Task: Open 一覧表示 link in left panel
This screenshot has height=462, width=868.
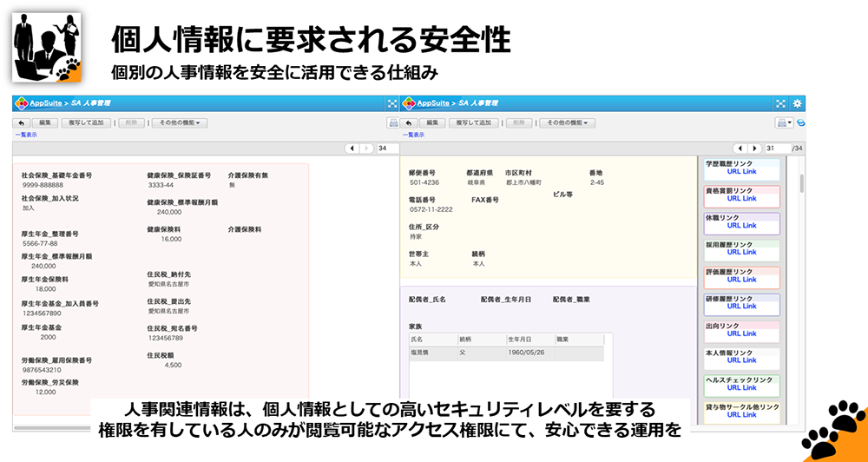Action: point(25,135)
